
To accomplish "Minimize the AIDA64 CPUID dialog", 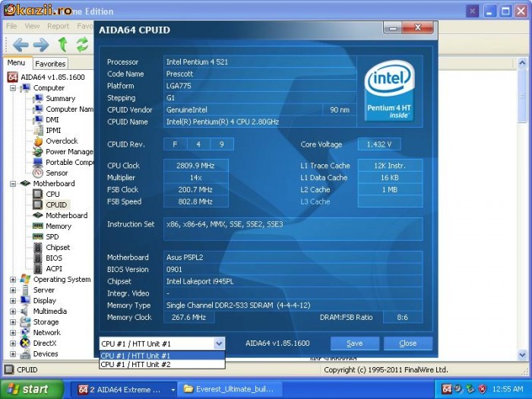I will [x=393, y=28].
